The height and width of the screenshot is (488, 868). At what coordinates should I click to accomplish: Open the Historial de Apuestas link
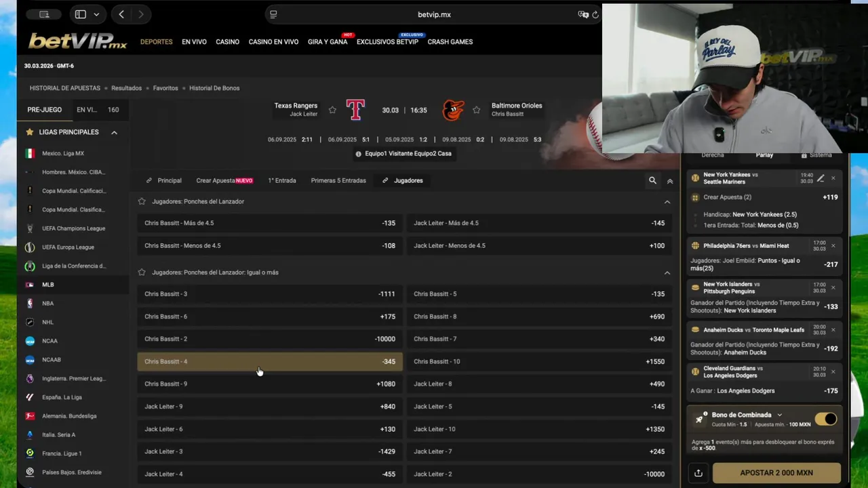[64, 88]
